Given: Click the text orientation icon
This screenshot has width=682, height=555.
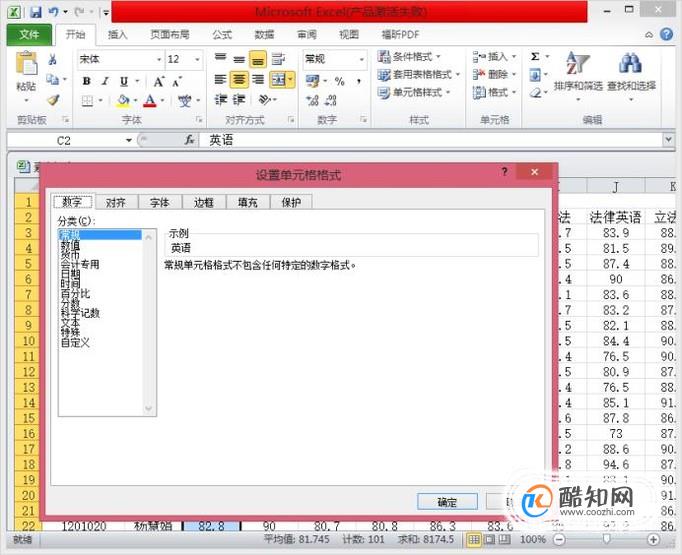Looking at the screenshot, I should 264,100.
